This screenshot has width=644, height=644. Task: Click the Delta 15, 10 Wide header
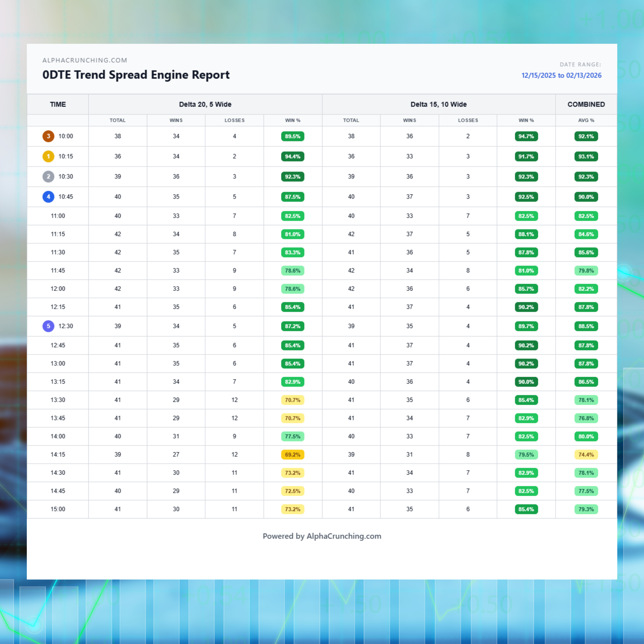click(438, 104)
